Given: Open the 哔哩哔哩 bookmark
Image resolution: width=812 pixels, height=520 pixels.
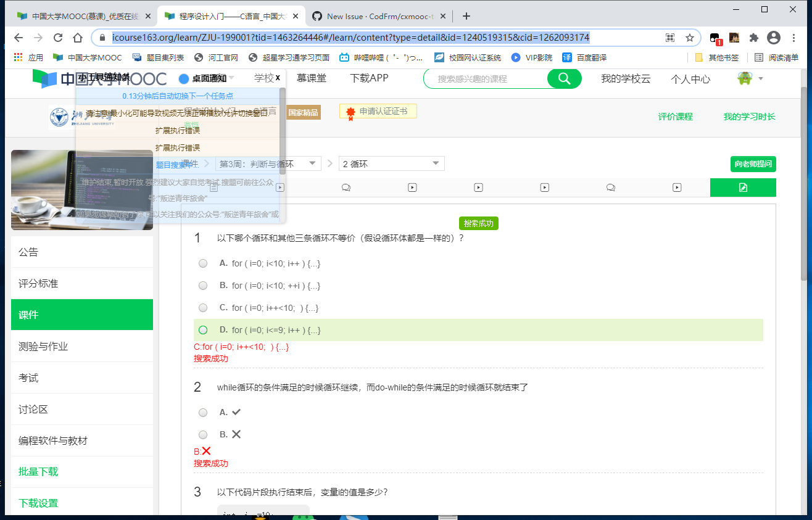Looking at the screenshot, I should 381,57.
